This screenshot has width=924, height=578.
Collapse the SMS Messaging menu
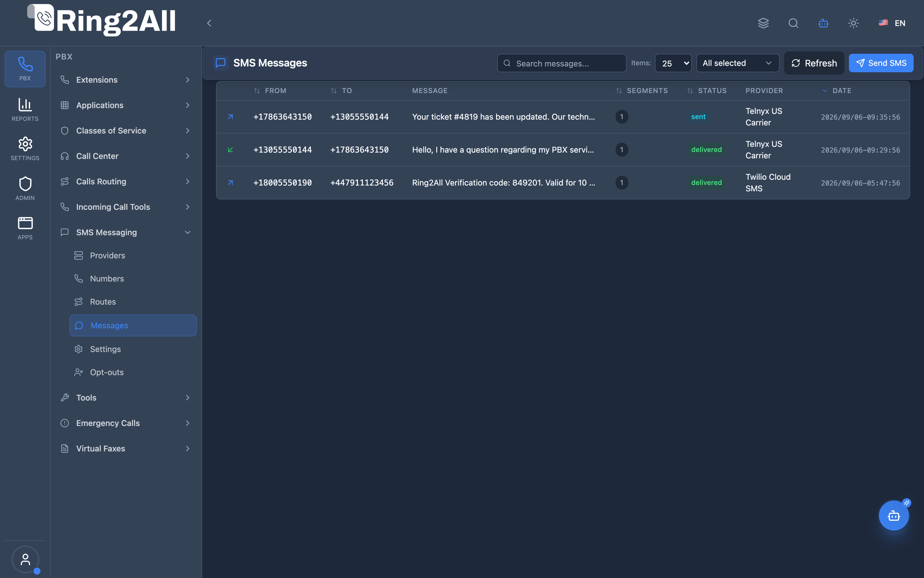[x=126, y=232]
